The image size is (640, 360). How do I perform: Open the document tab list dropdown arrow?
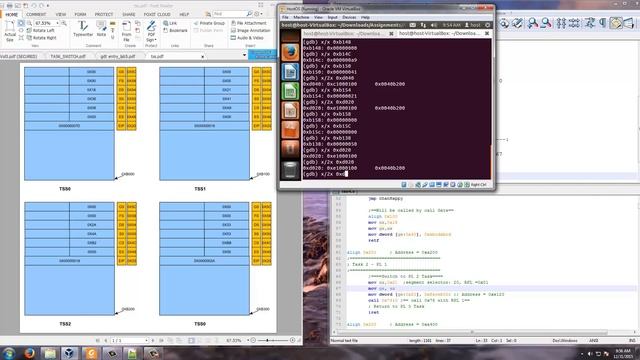pyautogui.click(x=244, y=56)
